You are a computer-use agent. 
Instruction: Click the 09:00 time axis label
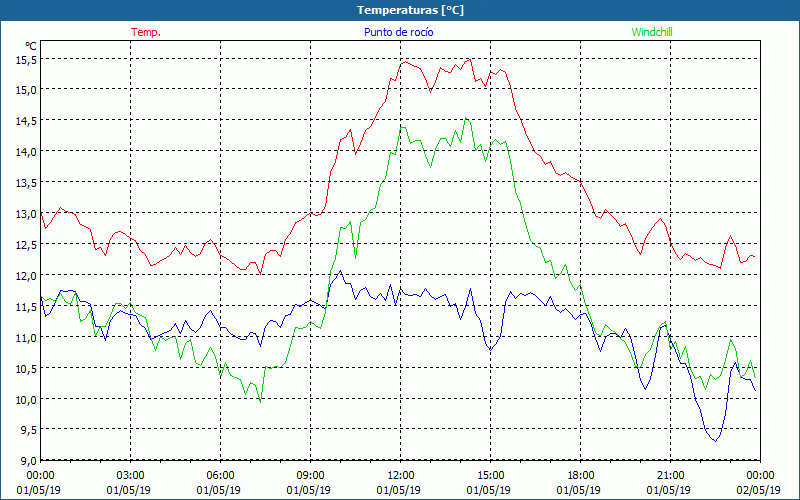[310, 476]
